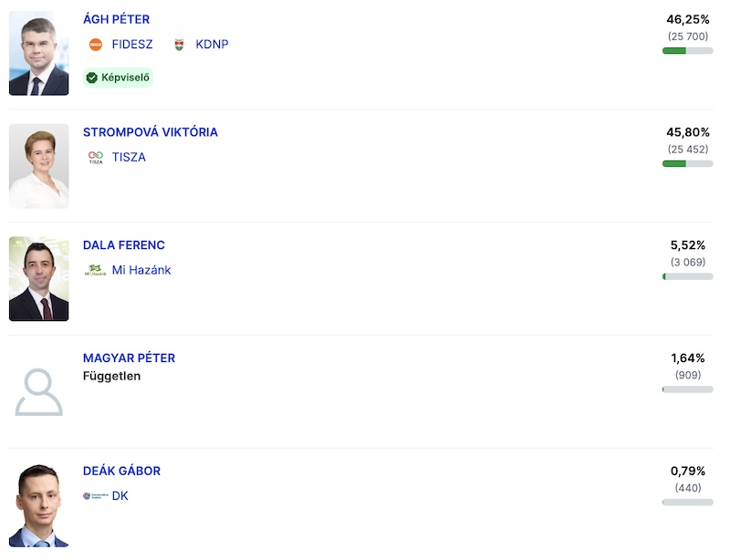This screenshot has width=730, height=560.
Task: Click Strompová Viktória's 45,80% progress bar
Action: click(x=687, y=164)
